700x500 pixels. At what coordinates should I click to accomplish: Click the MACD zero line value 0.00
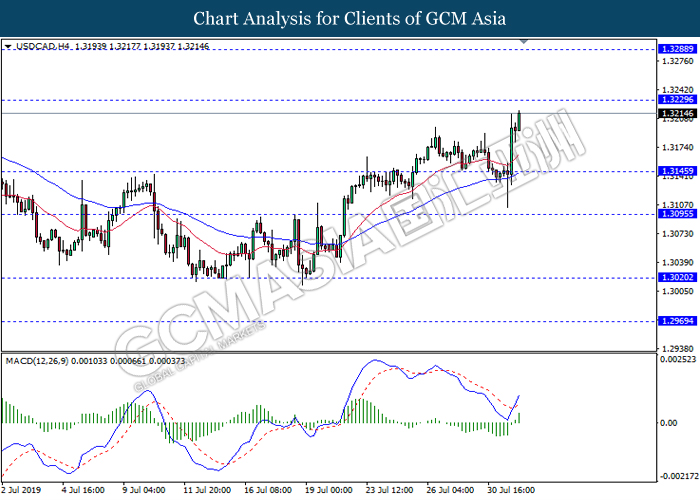tap(669, 423)
